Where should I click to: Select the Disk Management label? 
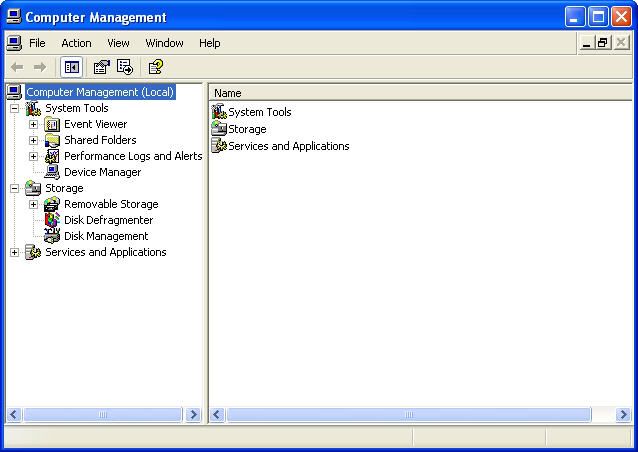106,236
